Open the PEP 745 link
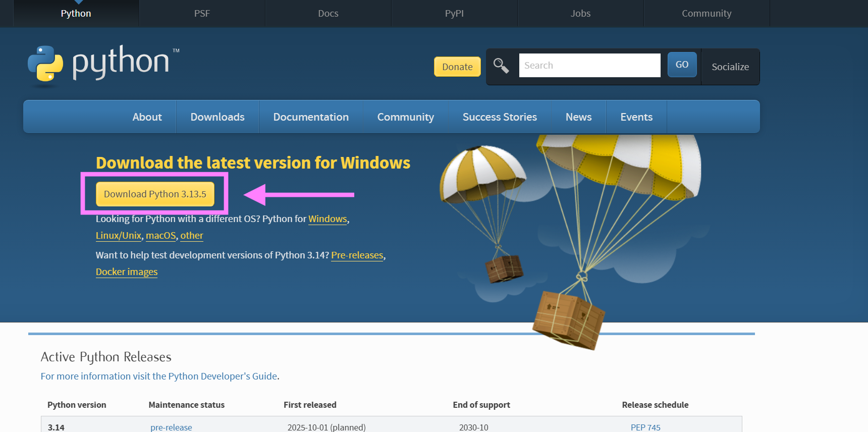Viewport: 868px width, 432px height. point(645,427)
